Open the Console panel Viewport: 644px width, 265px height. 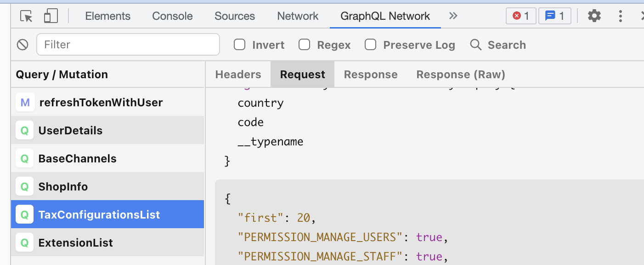click(172, 15)
